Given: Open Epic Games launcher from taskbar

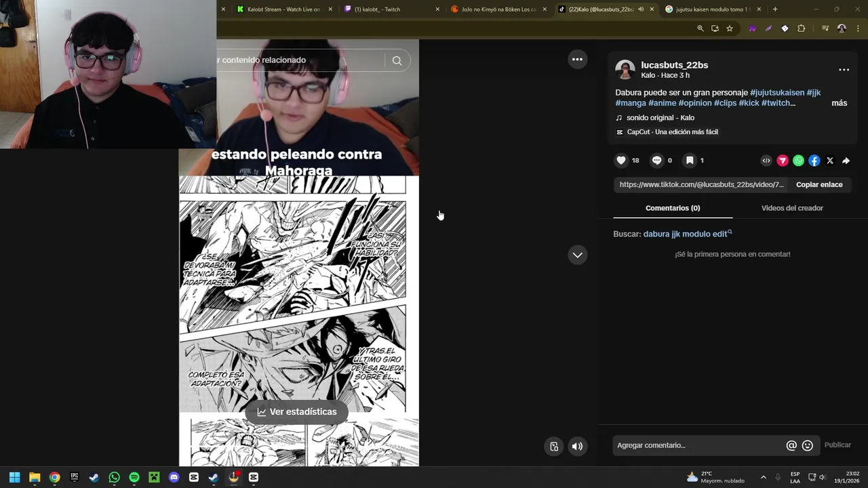Looking at the screenshot, I should [x=75, y=477].
